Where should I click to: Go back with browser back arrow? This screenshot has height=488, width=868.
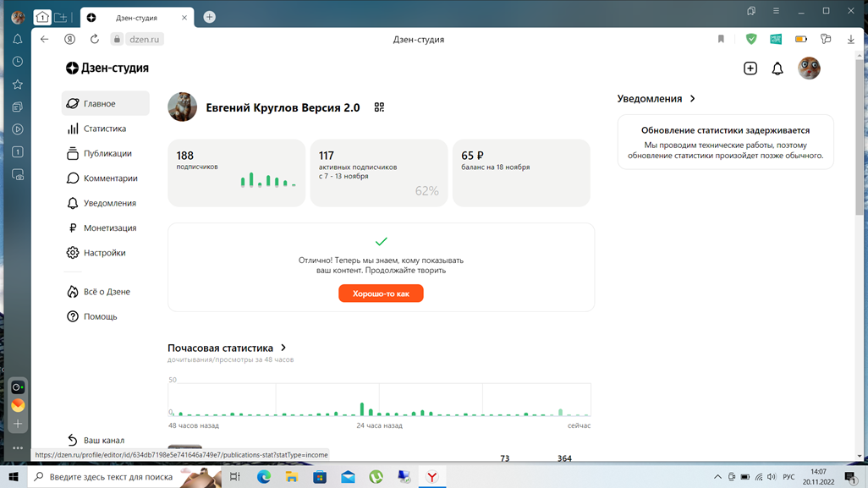[44, 39]
